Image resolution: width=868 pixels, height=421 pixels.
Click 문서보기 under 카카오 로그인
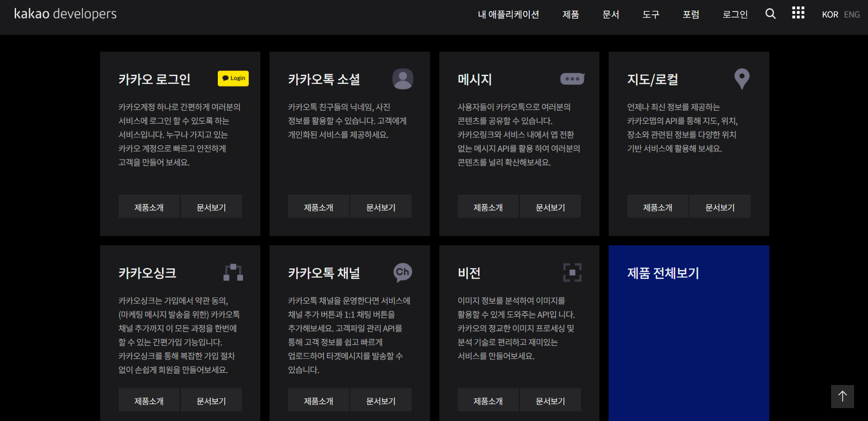[211, 206]
